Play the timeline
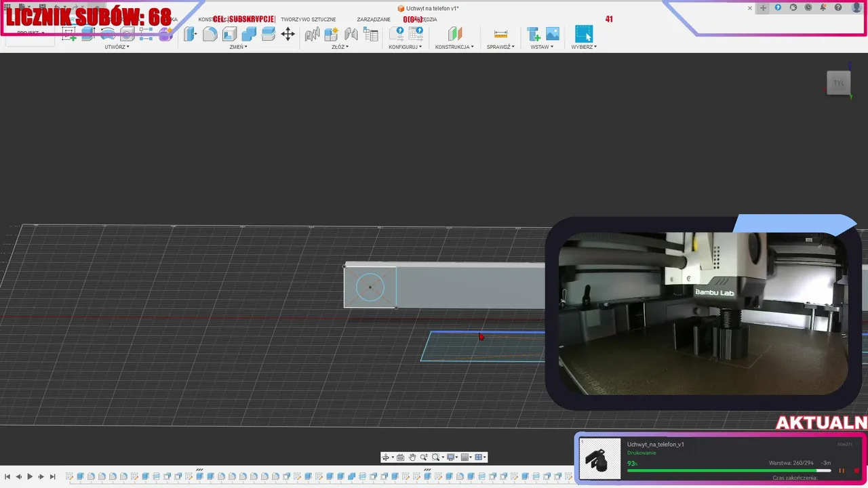Viewport: 868px width, 488px height. [x=30, y=477]
